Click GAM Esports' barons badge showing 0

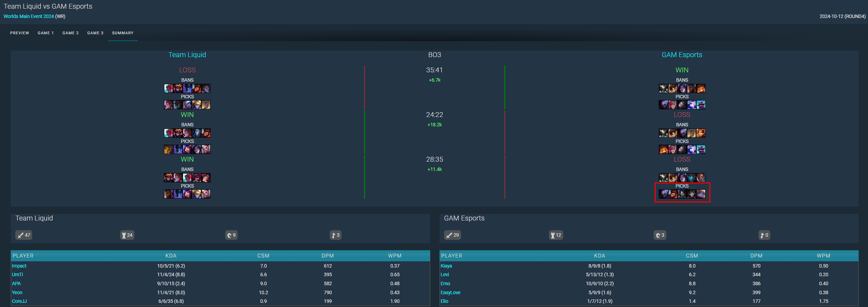[764, 235]
